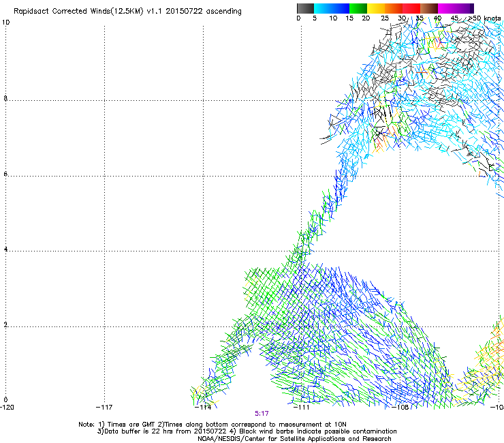Viewport: 504px width, 443px height.
Task: Click the word 'ascending' in the title
Action: coord(223,12)
